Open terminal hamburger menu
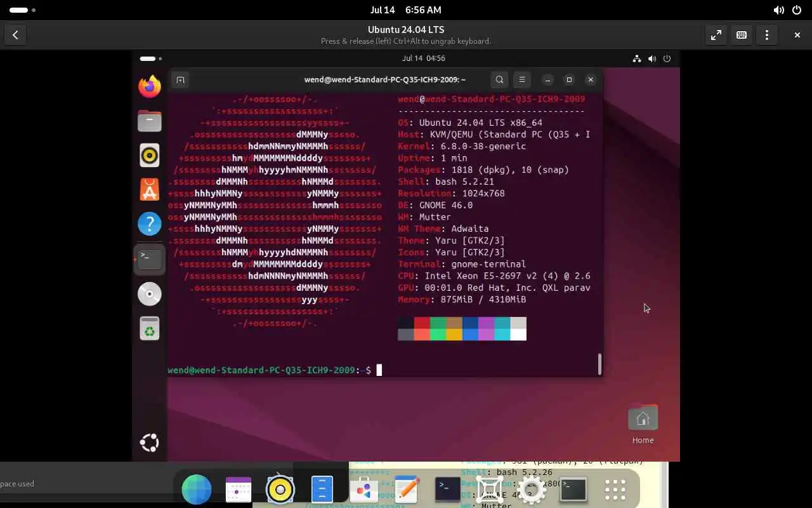Screen dimensions: 812x508 click(x=522, y=80)
